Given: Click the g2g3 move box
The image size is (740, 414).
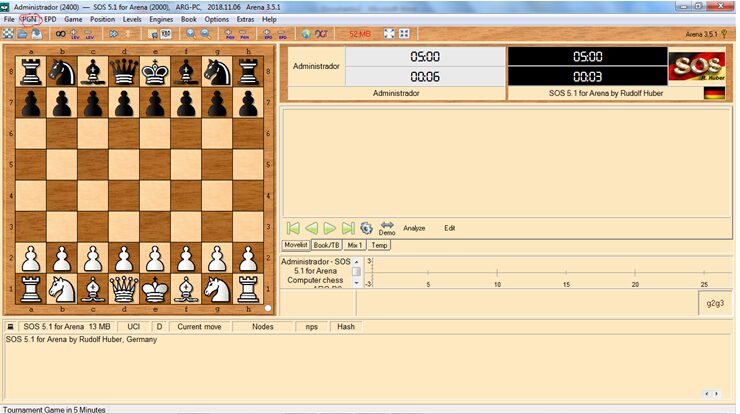Looking at the screenshot, I should [715, 303].
